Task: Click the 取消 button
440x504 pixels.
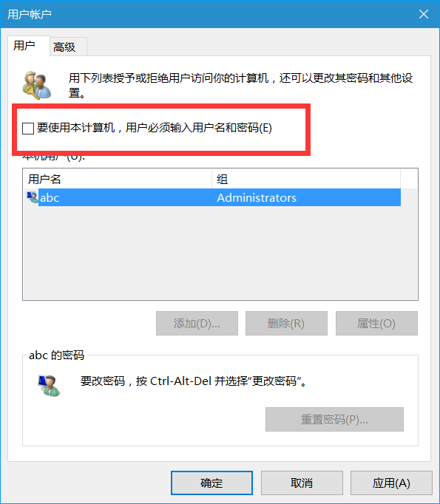Action: (x=302, y=483)
